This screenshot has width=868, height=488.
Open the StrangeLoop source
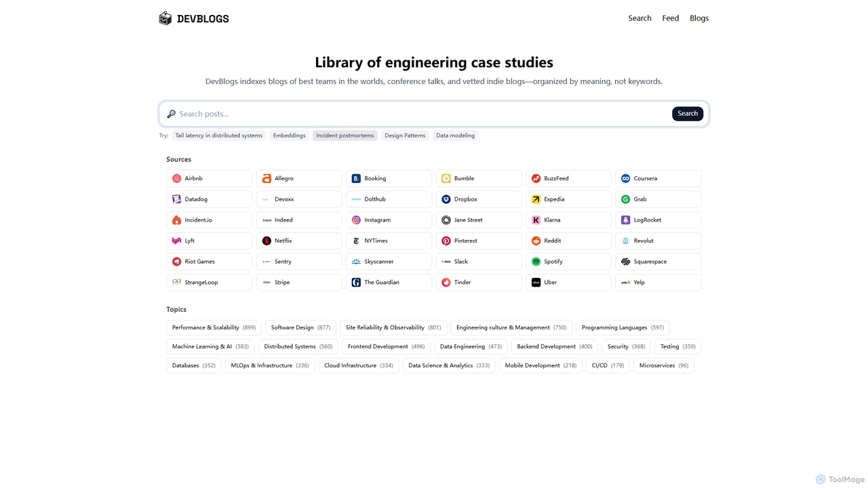[210, 282]
